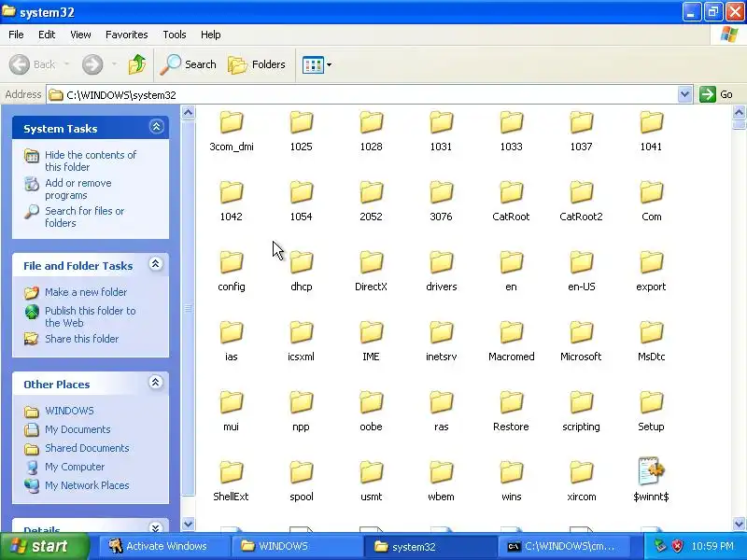747x560 pixels.
Task: Open the dhcp folder
Action: coord(302,272)
